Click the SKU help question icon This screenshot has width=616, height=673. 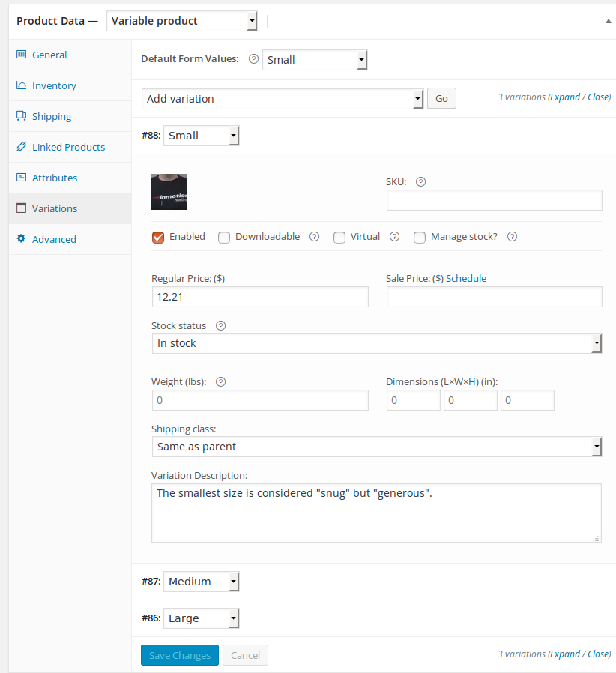420,181
